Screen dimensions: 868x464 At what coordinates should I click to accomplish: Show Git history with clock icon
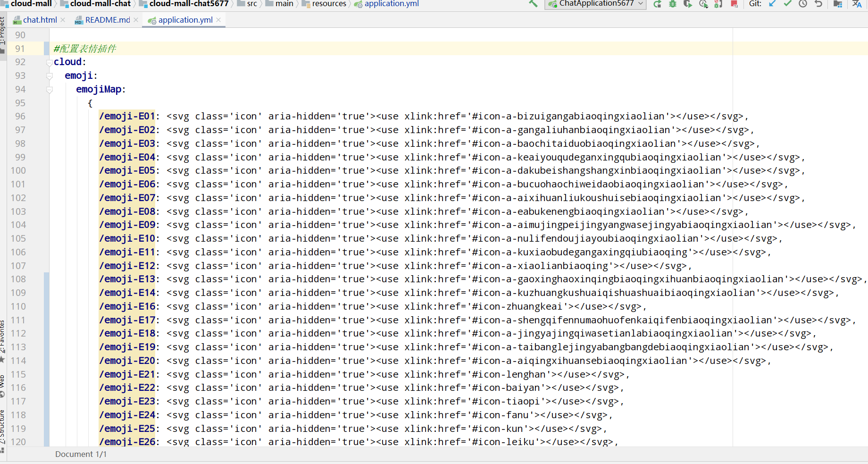(x=803, y=4)
